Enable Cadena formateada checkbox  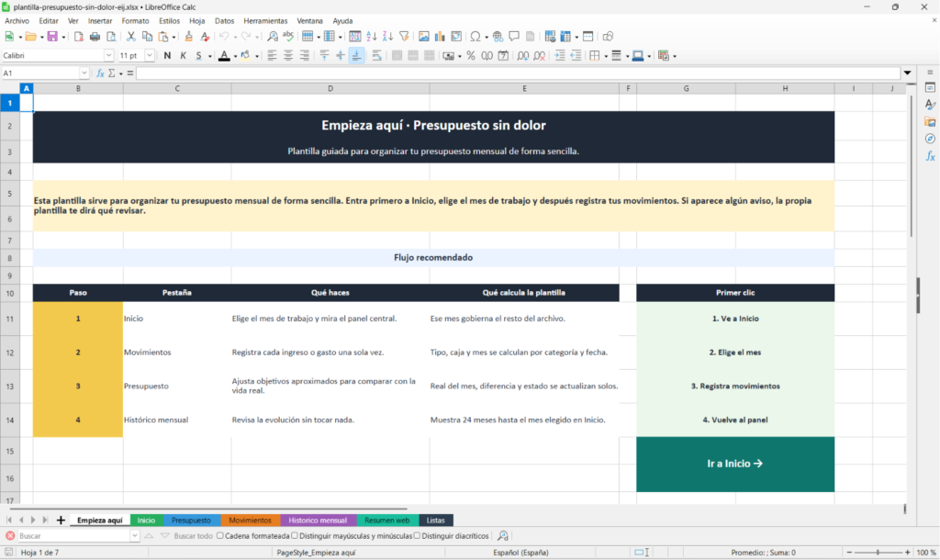click(220, 536)
